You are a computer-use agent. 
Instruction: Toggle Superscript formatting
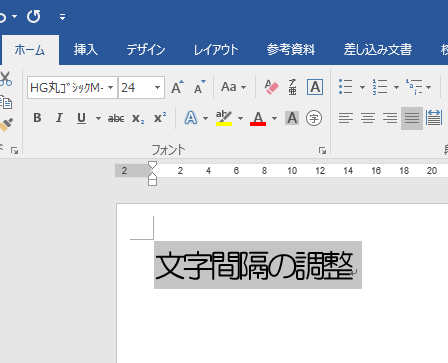[160, 118]
